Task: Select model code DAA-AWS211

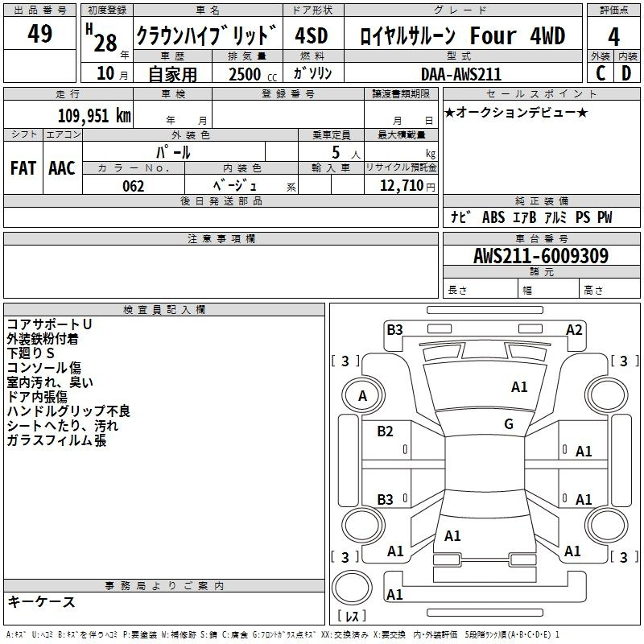Action: click(x=461, y=74)
